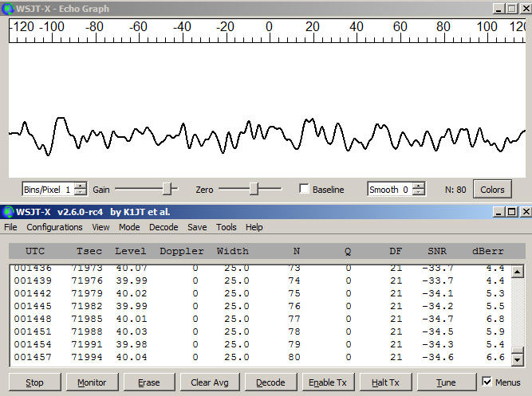The height and width of the screenshot is (396, 532).
Task: Click the Doppler column header
Action: click(182, 251)
